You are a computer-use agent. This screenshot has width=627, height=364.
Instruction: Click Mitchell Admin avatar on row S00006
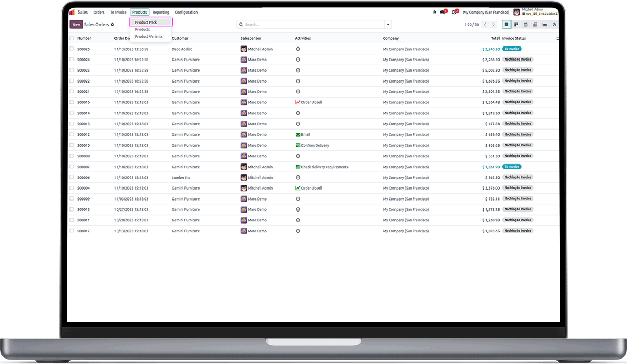point(243,178)
